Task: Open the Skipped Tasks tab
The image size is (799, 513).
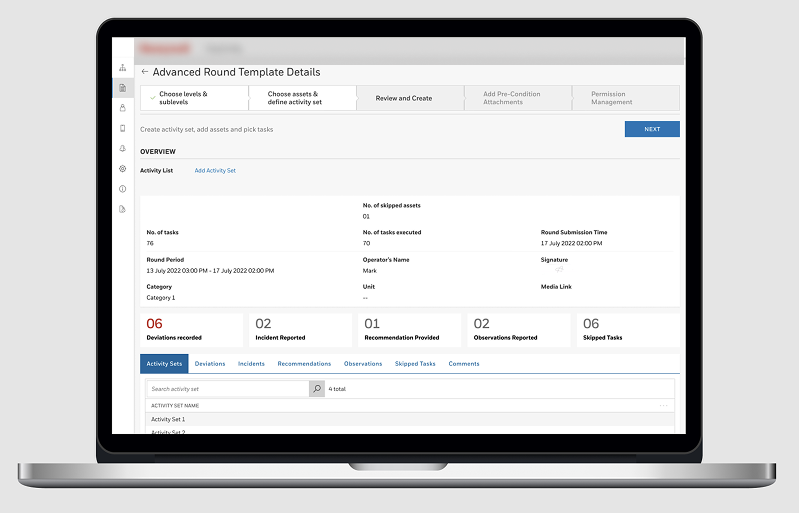Action: [x=415, y=364]
